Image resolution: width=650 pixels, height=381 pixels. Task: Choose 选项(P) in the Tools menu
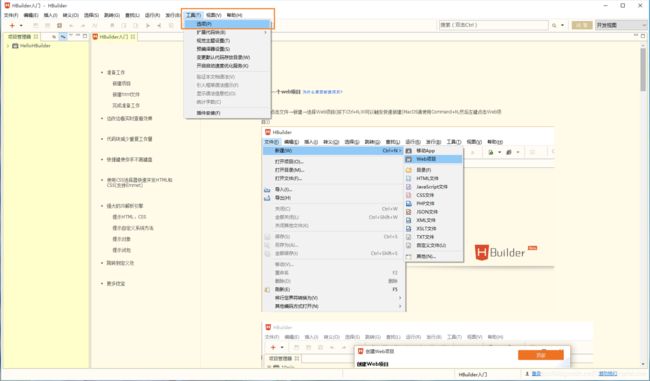[x=227, y=24]
